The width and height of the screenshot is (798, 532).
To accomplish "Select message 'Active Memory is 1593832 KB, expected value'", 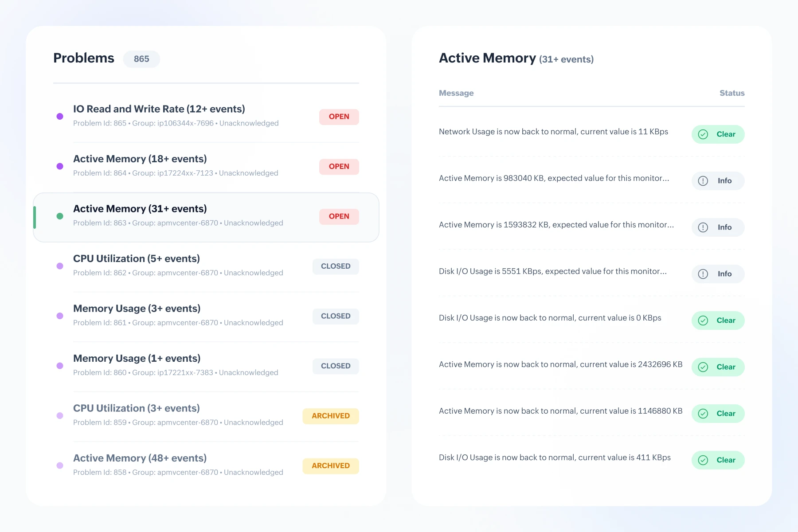I will click(556, 225).
